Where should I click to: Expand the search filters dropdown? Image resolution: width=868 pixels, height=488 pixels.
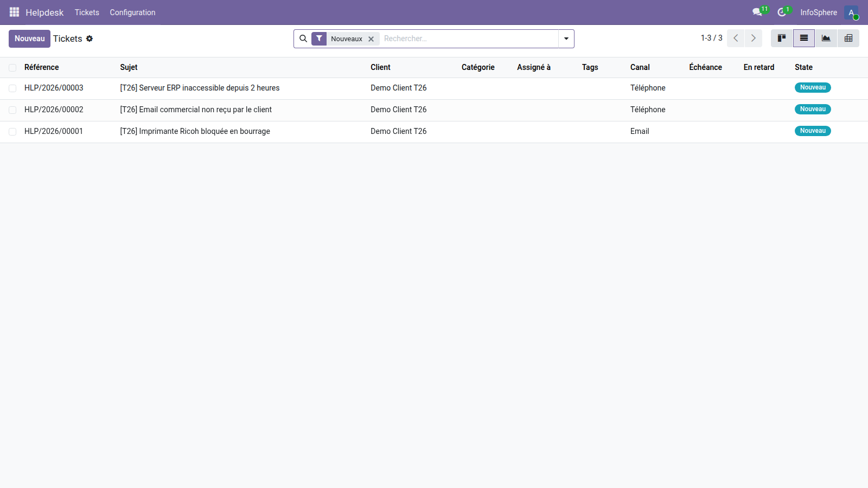[566, 38]
